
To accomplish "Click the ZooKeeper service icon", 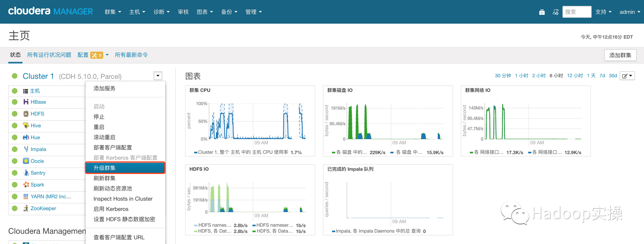I will (x=26, y=208).
